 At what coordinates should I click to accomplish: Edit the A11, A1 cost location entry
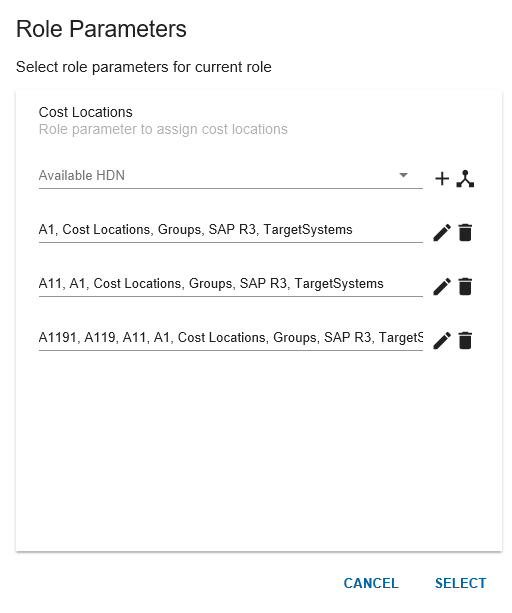pyautogui.click(x=442, y=287)
